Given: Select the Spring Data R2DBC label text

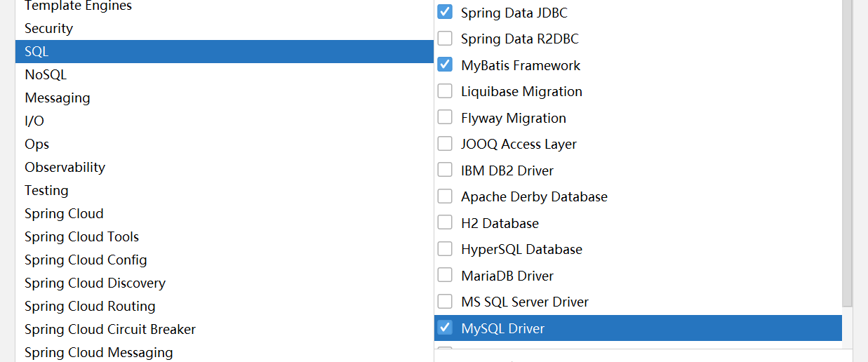Looking at the screenshot, I should (x=520, y=39).
